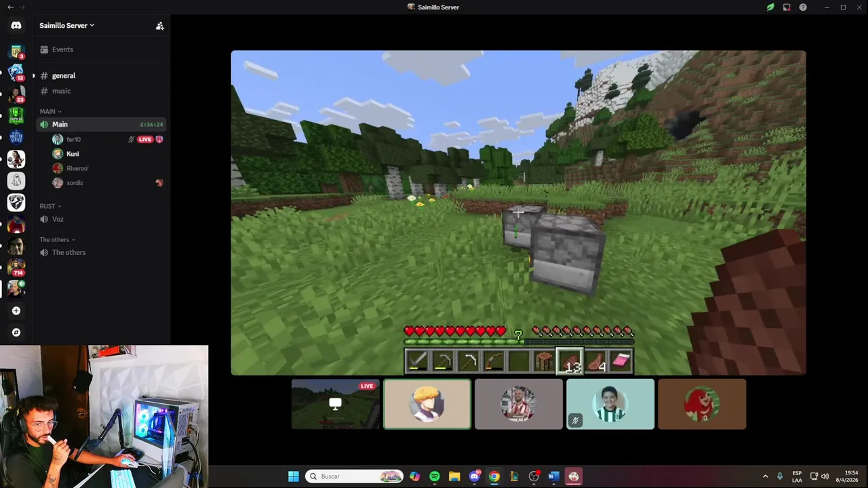Image resolution: width=868 pixels, height=488 pixels.
Task: Open the server icon with the 23 badge
Action: coord(16,94)
